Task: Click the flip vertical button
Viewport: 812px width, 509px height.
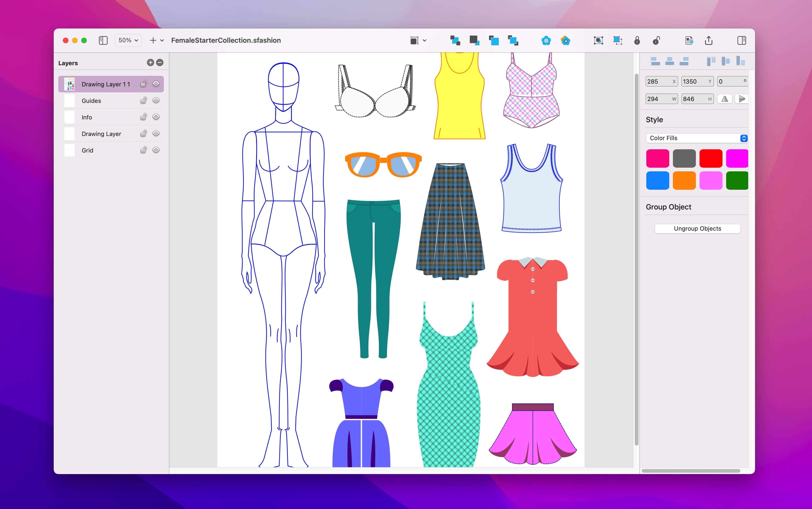Action: tap(742, 99)
